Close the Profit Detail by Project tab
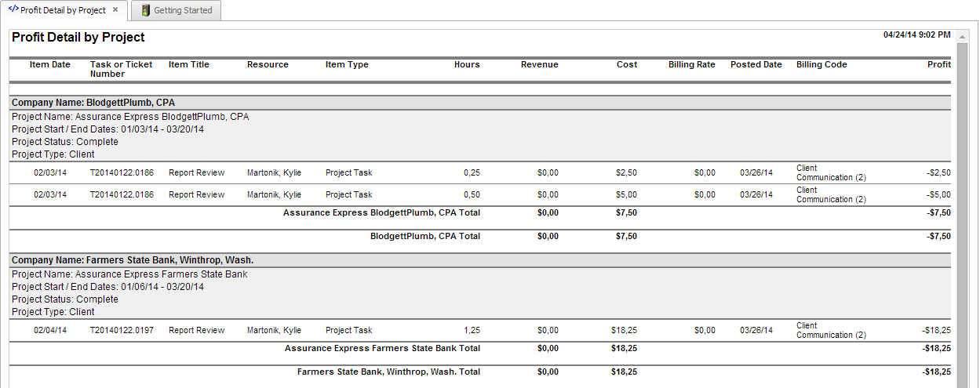 [x=115, y=10]
